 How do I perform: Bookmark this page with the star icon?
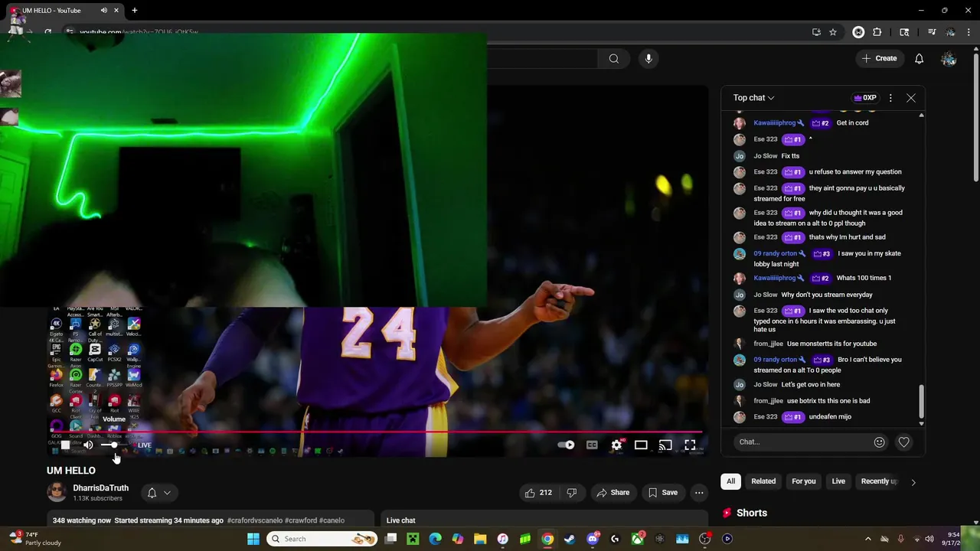pyautogui.click(x=833, y=32)
